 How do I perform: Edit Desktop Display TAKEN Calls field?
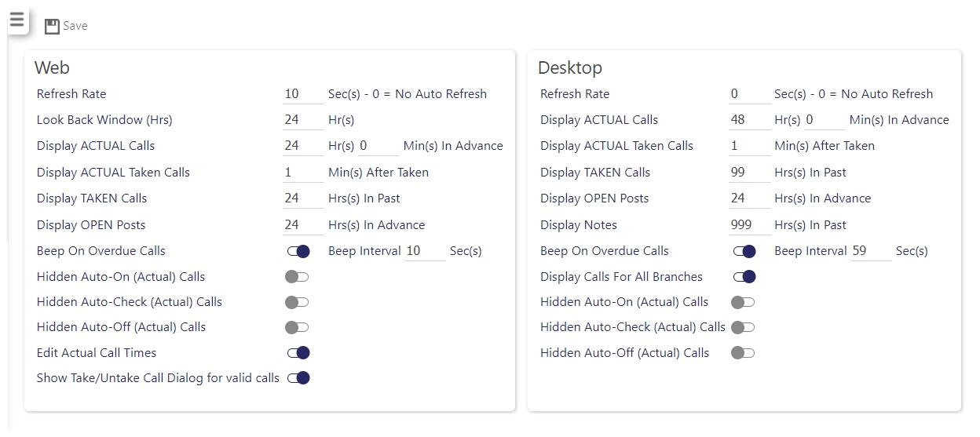pyautogui.click(x=750, y=173)
